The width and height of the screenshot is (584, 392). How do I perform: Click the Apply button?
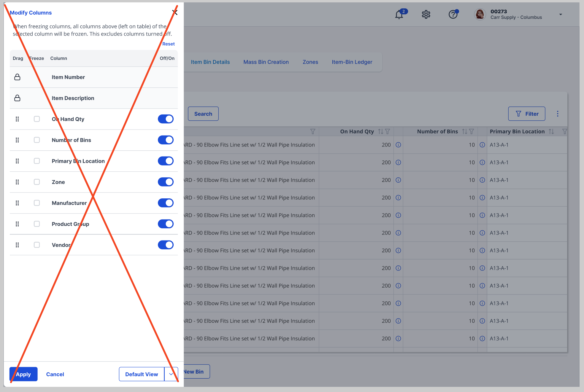[x=23, y=374]
